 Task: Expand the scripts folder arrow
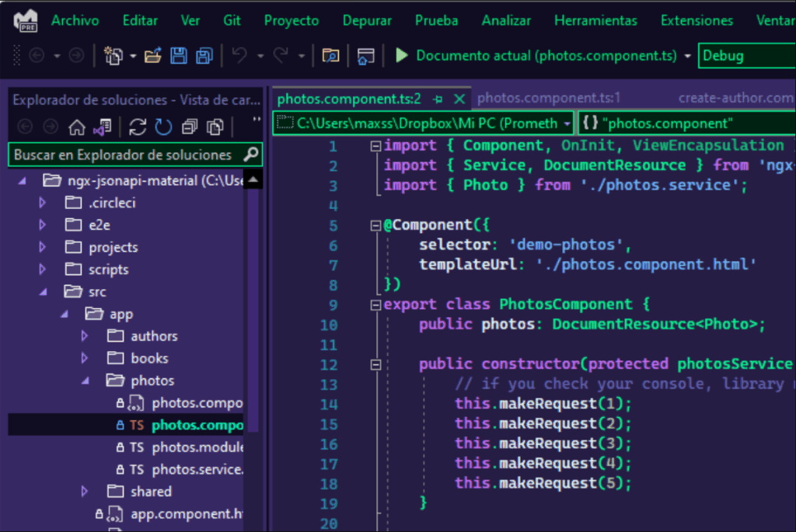tap(43, 269)
